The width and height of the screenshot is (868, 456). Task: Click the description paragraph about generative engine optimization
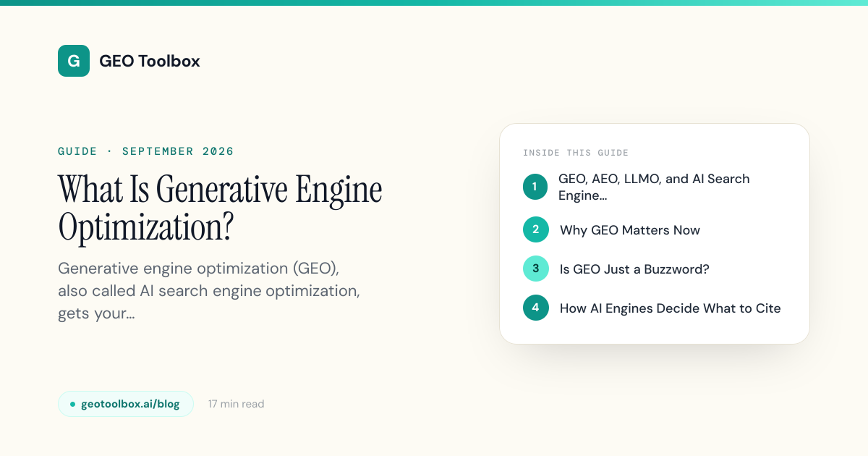[209, 292]
